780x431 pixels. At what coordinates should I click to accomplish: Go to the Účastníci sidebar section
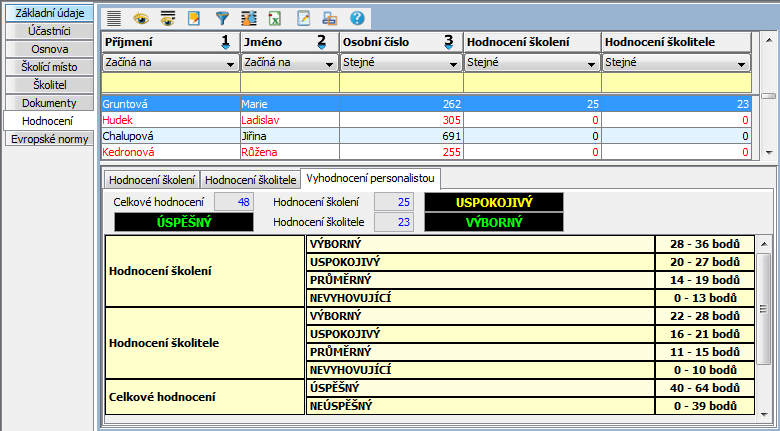[48, 31]
